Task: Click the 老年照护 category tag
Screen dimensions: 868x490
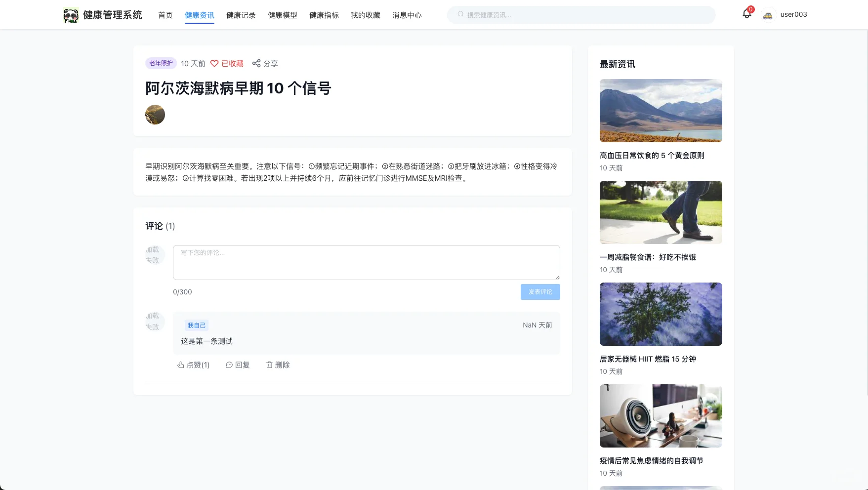Action: [x=160, y=63]
